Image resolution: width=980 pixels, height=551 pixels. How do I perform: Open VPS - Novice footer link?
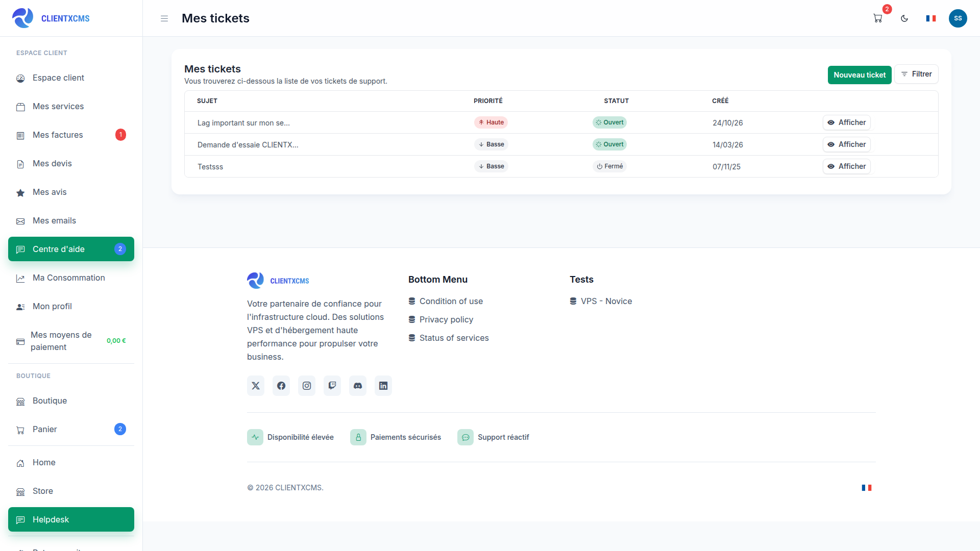pos(601,302)
